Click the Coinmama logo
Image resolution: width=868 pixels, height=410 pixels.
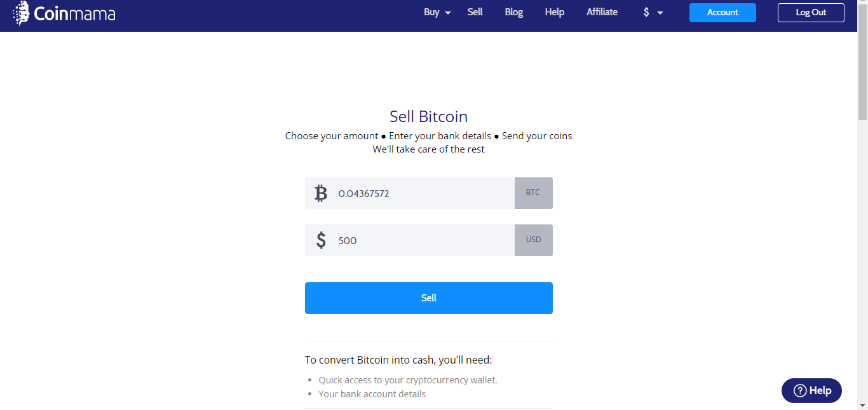point(64,13)
